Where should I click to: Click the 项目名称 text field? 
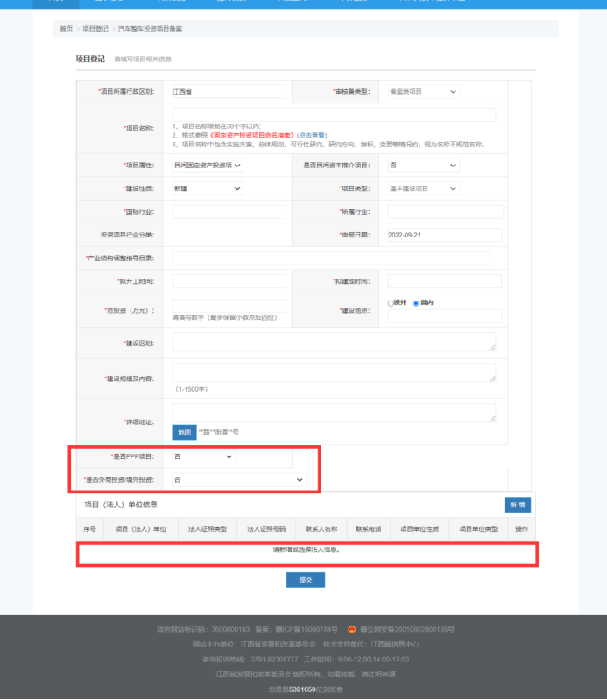(x=334, y=115)
